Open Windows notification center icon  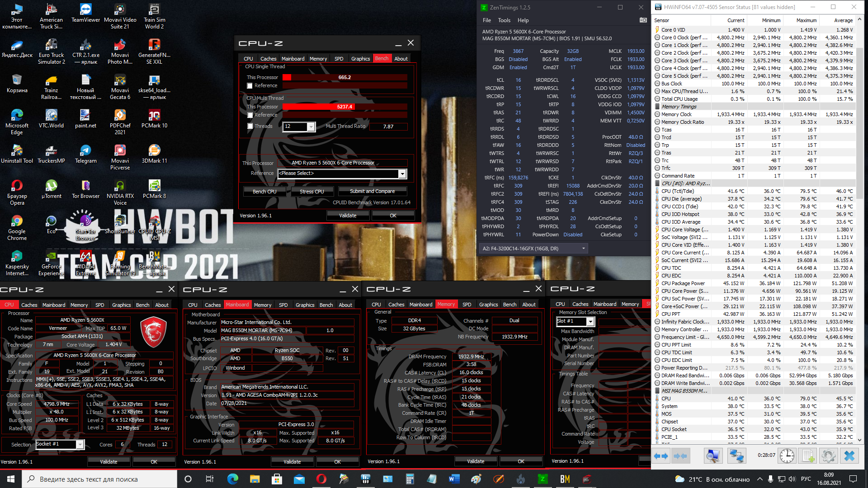[853, 479]
